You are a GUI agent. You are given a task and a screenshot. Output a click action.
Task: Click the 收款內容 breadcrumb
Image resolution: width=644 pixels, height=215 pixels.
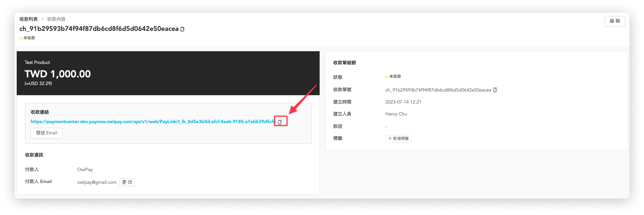point(56,19)
